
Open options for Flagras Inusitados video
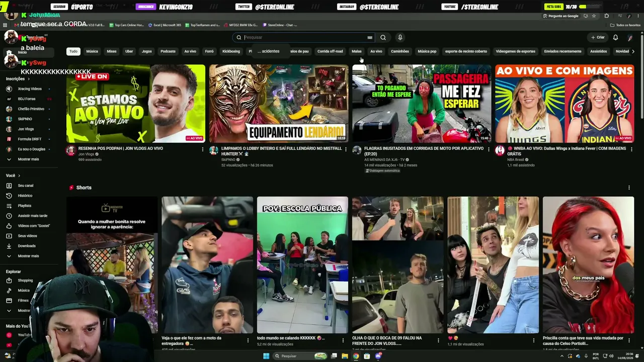[x=489, y=149]
